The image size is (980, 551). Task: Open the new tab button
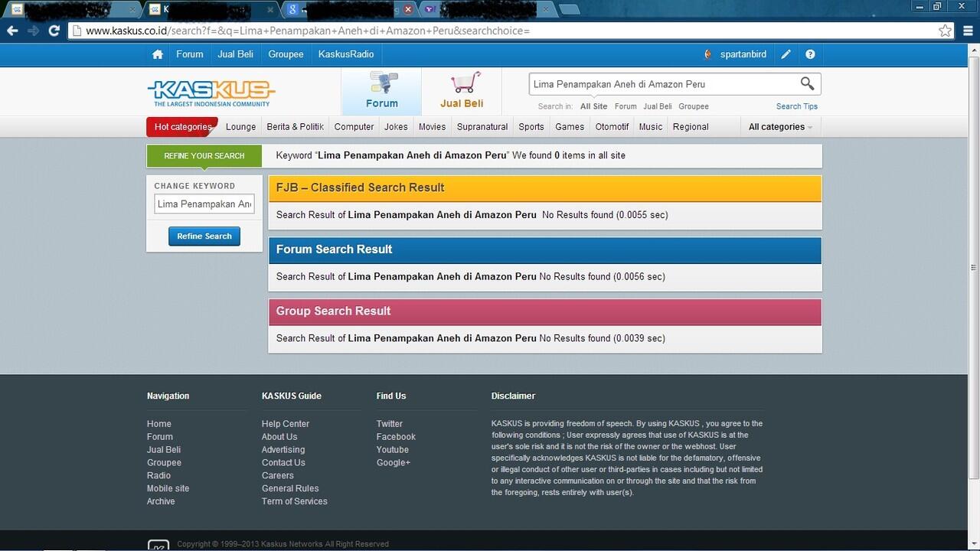click(x=569, y=9)
